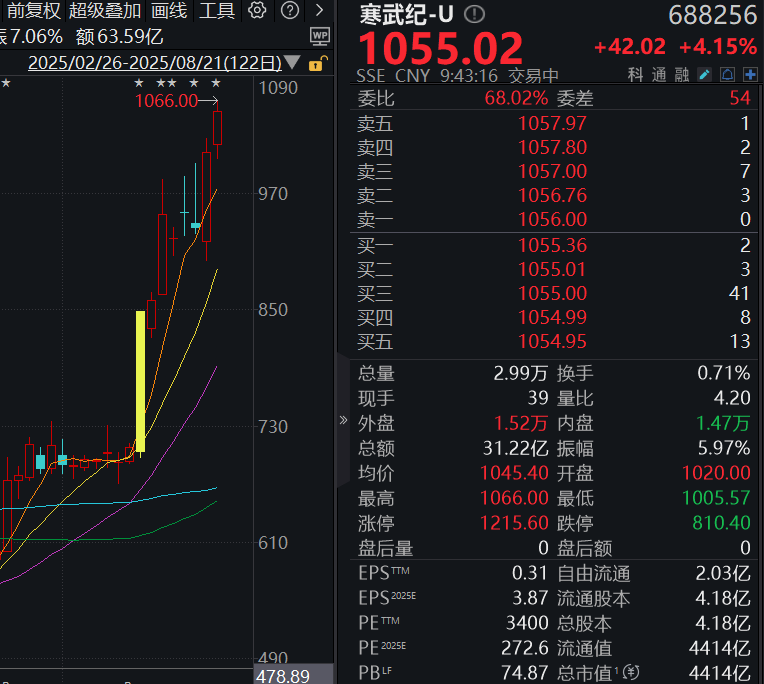Click the 委比 value 68.02%
The width and height of the screenshot is (764, 684).
(516, 98)
